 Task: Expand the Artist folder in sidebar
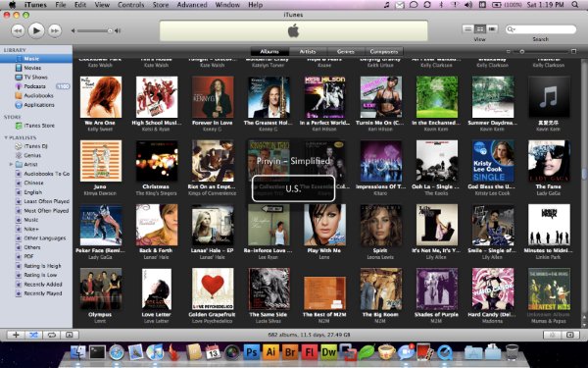pyautogui.click(x=11, y=165)
